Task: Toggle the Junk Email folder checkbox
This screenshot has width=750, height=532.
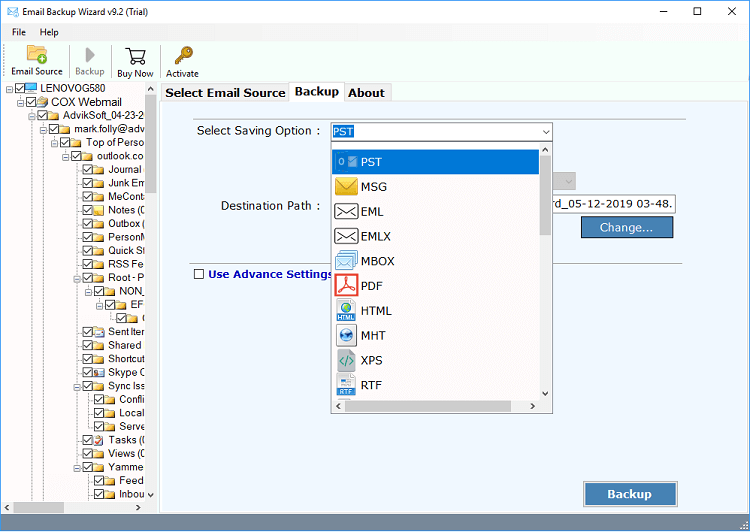Action: (x=88, y=183)
